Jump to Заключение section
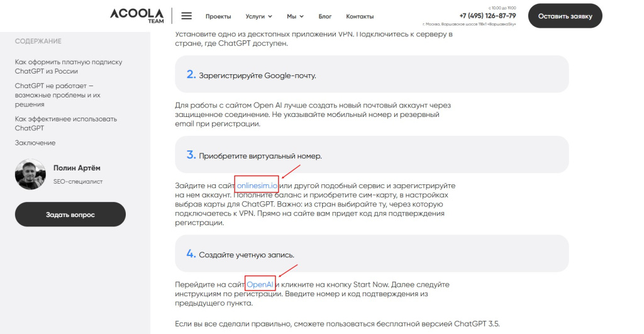644x334 pixels. 35,143
